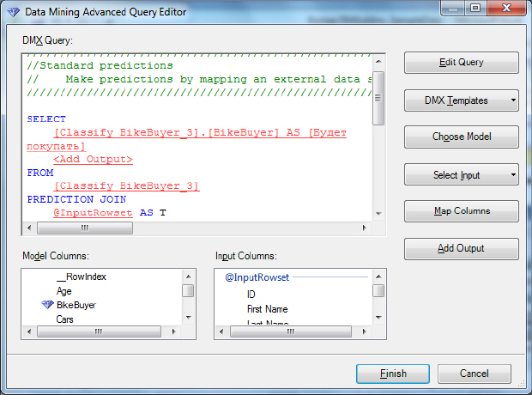Click the @InputRowset header in Input Columns
Screen dimensions: 532x395
click(x=257, y=277)
